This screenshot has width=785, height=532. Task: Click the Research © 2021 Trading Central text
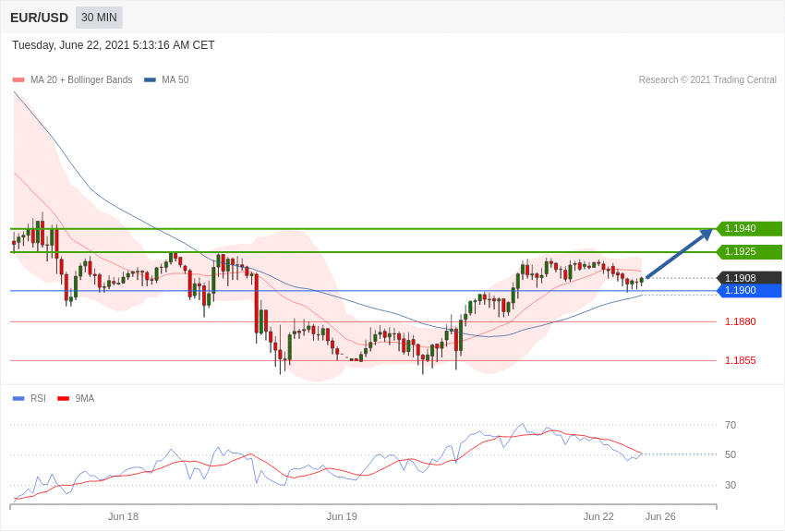tap(707, 79)
